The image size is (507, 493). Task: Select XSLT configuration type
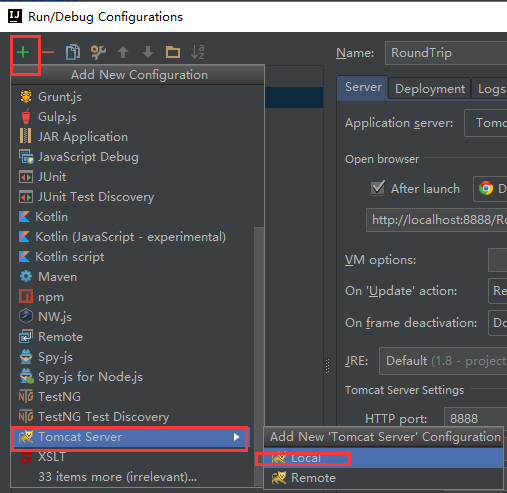tap(132, 457)
